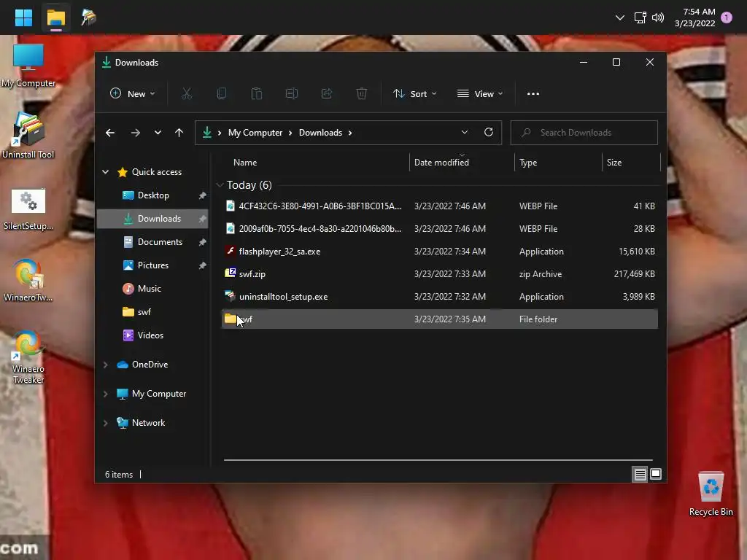Viewport: 747px width, 560px height.
Task: Open Windows Start menu
Action: coord(23,17)
